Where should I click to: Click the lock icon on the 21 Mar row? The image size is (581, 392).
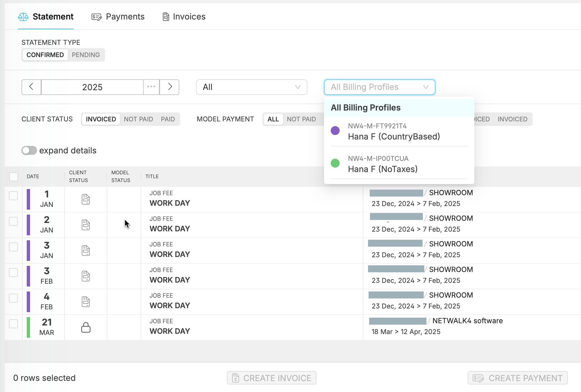pyautogui.click(x=86, y=328)
